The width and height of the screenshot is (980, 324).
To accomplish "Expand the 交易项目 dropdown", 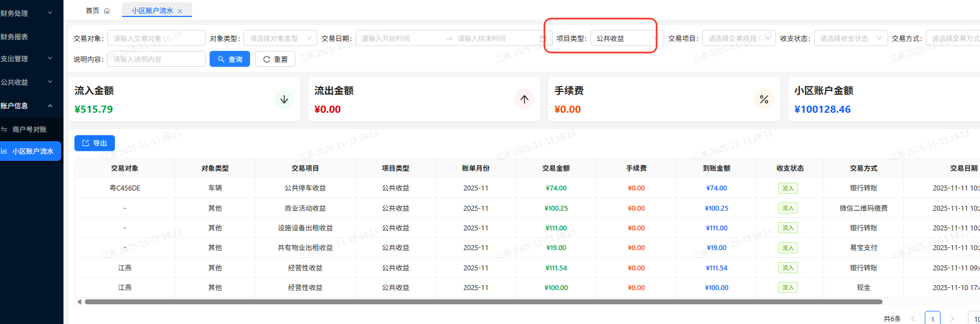I will coord(738,38).
